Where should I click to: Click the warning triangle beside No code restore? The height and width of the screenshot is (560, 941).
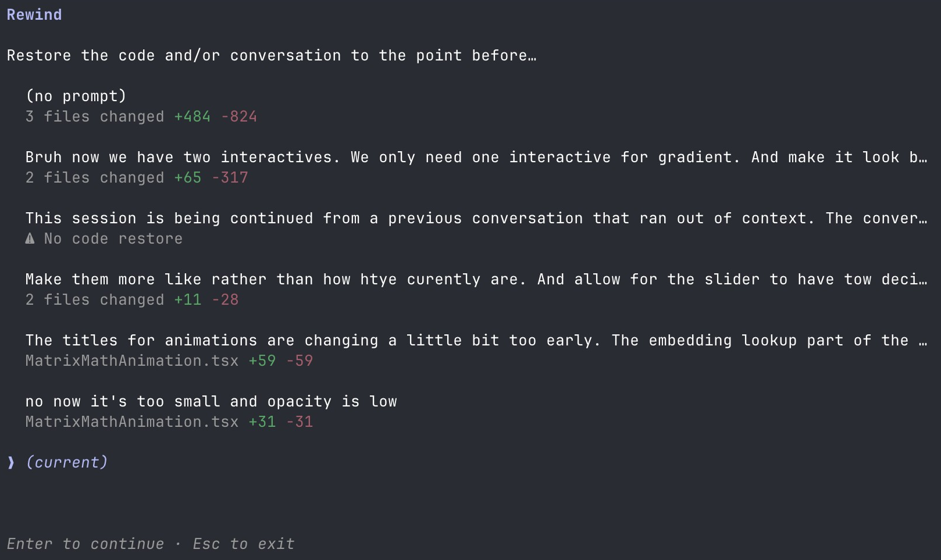(x=30, y=238)
